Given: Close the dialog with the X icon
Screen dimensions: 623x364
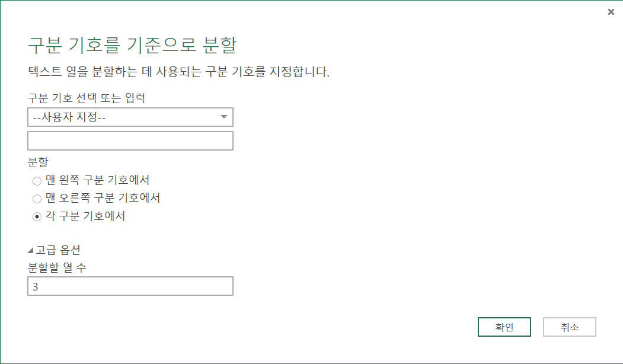Looking at the screenshot, I should point(611,12).
